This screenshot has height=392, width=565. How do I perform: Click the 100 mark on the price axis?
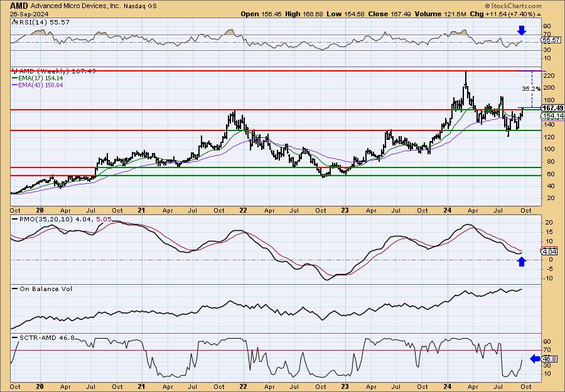point(549,149)
